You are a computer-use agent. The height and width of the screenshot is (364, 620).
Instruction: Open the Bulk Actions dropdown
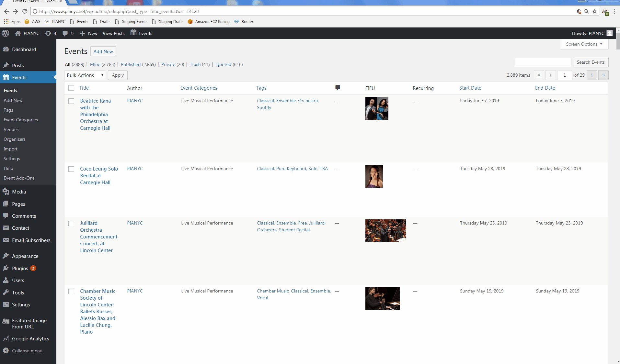click(85, 75)
